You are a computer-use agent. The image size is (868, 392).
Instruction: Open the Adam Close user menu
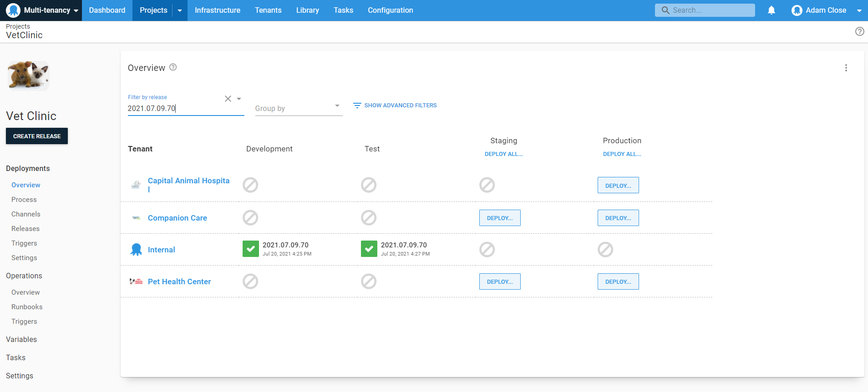click(x=826, y=10)
